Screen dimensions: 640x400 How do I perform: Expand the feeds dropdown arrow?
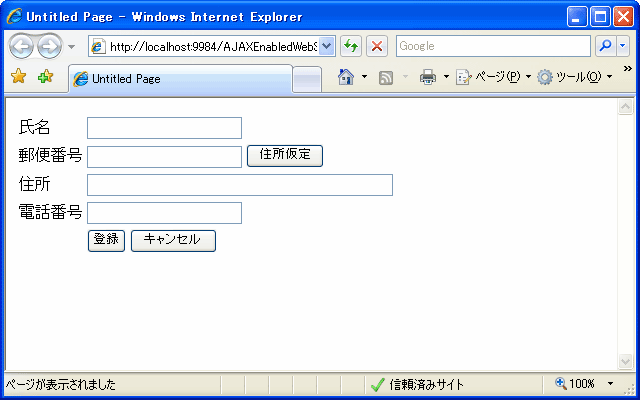coord(405,77)
